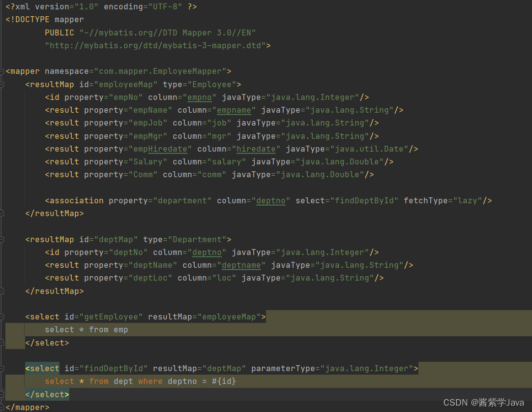Click the DTD URL "http://mybatis.org/dtd/mybatis-3-mapper.dtd"
The image size is (532, 412).
tap(155, 45)
